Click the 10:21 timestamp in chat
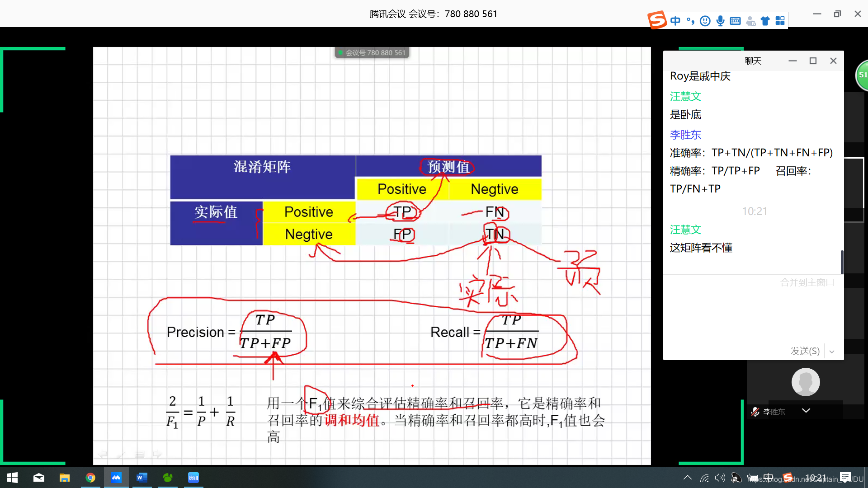 click(755, 211)
